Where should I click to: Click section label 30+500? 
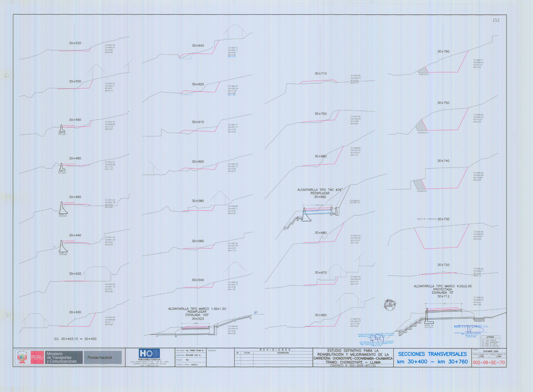(75, 81)
